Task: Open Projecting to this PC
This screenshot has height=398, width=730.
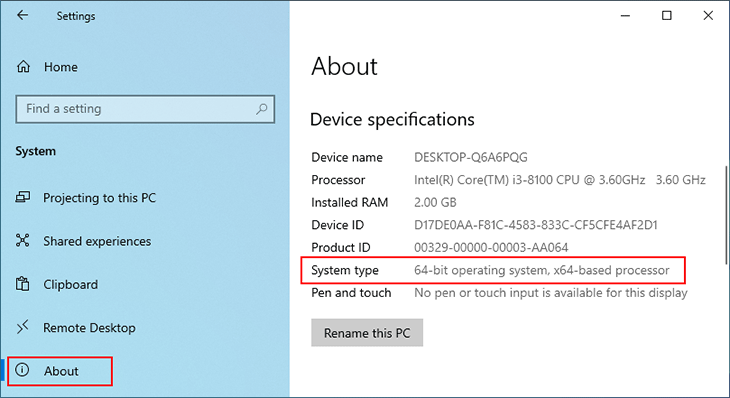Action: [x=99, y=198]
